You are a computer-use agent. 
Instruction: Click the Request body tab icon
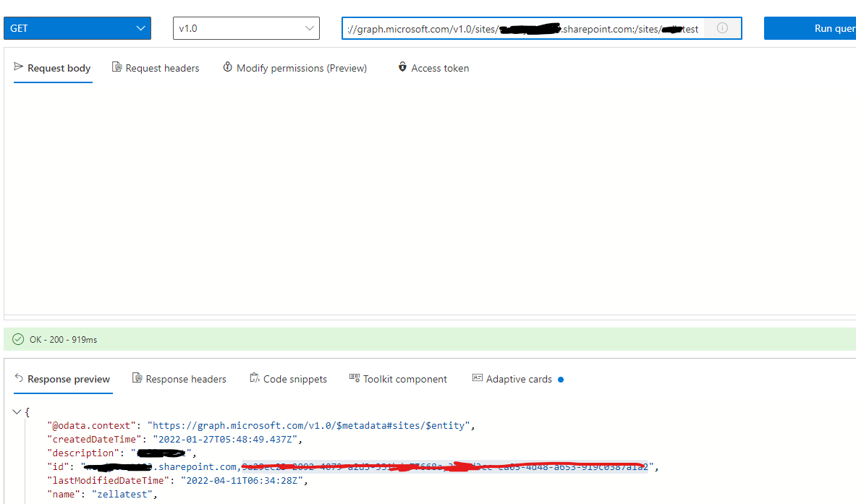click(18, 67)
